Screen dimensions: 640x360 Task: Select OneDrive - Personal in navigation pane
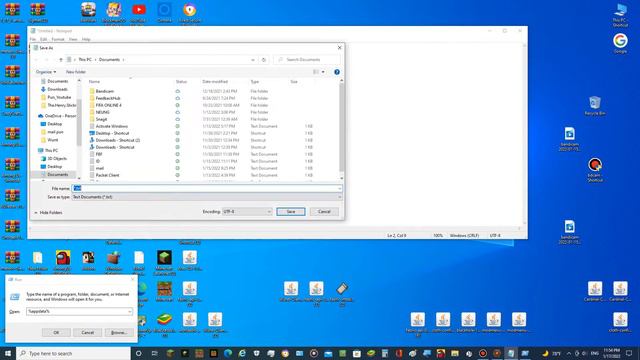pos(57,116)
